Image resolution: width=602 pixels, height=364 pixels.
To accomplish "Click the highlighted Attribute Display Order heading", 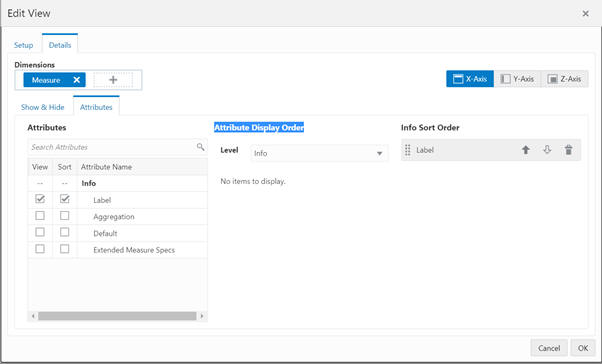I will tap(259, 127).
